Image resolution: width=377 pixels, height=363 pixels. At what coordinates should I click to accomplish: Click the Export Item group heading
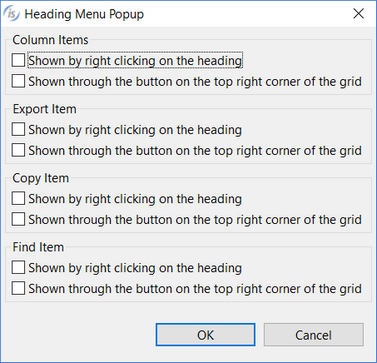coord(45,109)
